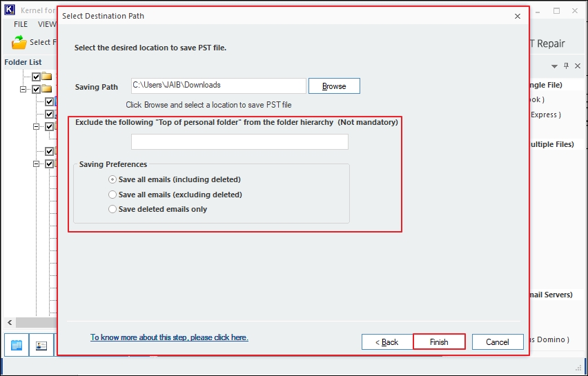Uncheck the topmost checkbox in Folder List
This screenshot has width=588, height=376.
(36, 77)
